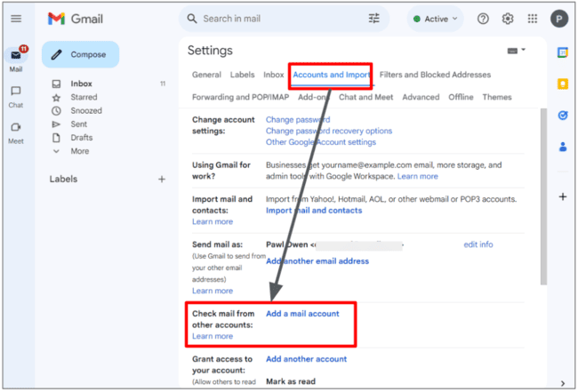Switch to Chat and Meet tab
The width and height of the screenshot is (578, 392).
point(365,97)
